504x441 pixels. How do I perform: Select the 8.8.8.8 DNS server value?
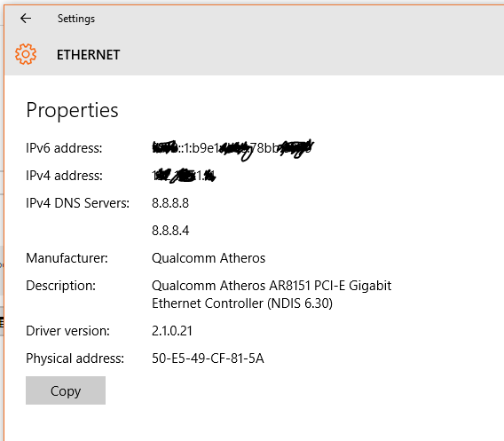click(x=170, y=203)
